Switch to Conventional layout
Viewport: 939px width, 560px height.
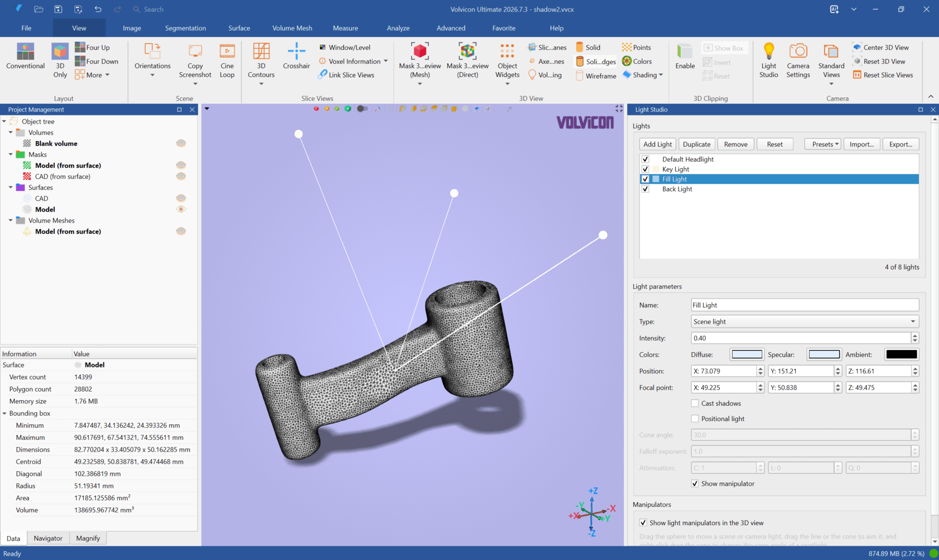click(25, 56)
